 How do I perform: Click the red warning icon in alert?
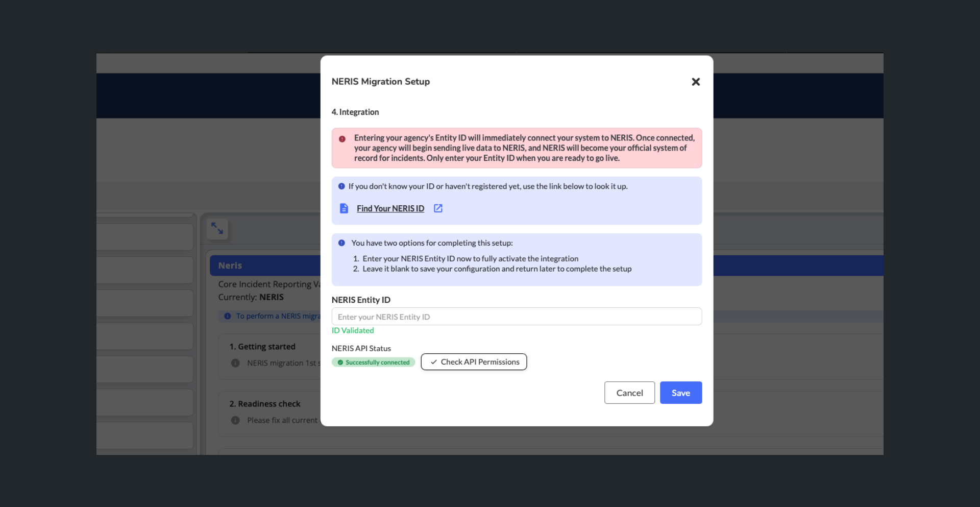pyautogui.click(x=342, y=139)
